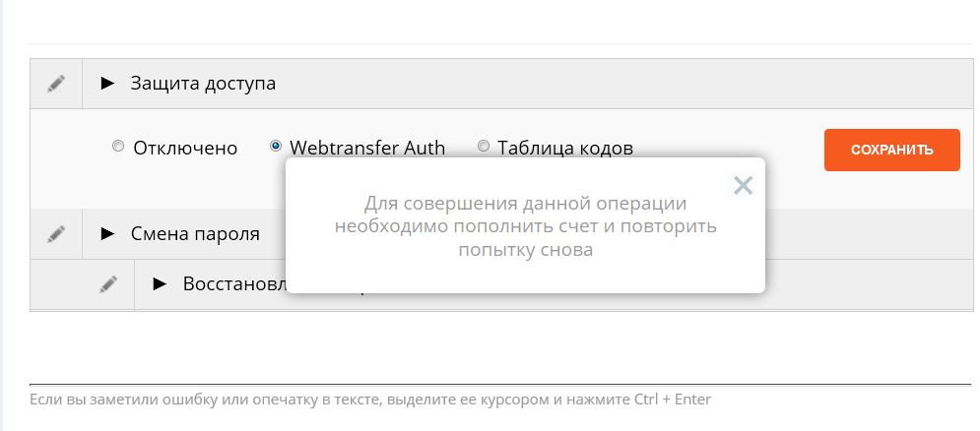Screen dimensions: 980x431
Task: Select the Таблица кодов radio button
Action: click(484, 147)
